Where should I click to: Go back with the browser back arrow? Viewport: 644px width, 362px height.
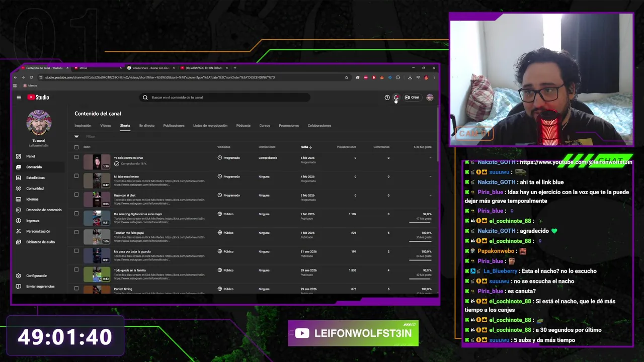point(15,77)
